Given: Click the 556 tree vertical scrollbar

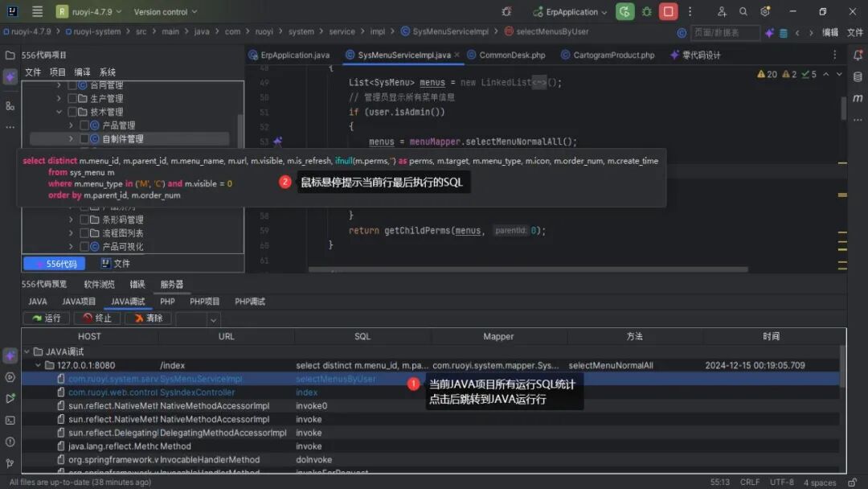Looking at the screenshot, I should coord(240,131).
